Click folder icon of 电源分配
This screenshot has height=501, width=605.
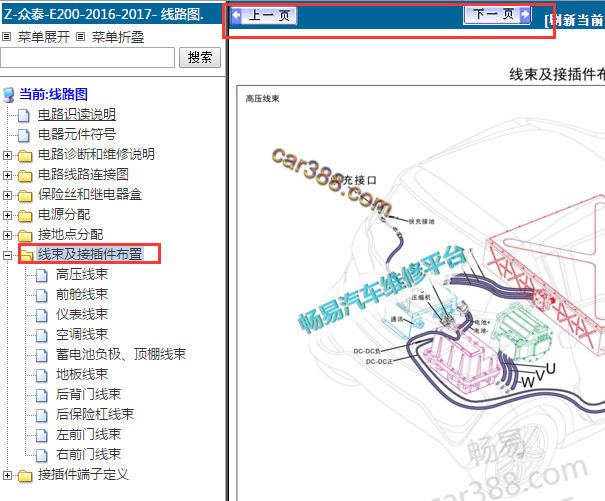[25, 215]
